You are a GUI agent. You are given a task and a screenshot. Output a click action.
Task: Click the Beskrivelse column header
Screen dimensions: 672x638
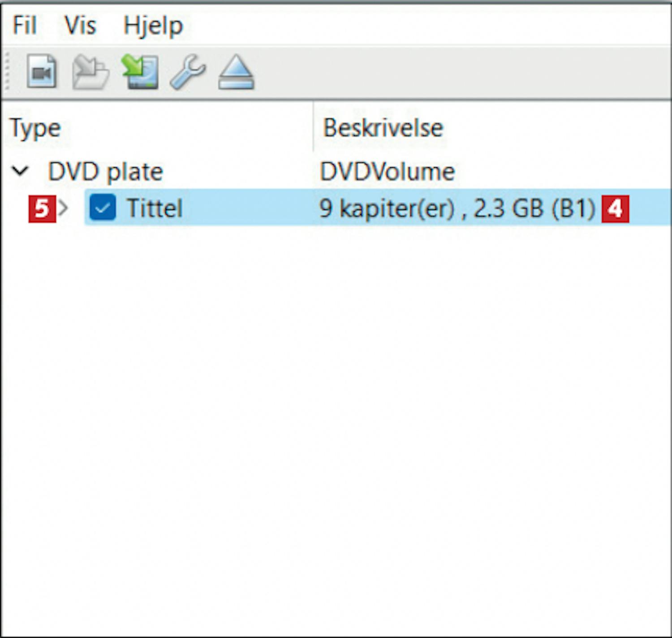[383, 128]
